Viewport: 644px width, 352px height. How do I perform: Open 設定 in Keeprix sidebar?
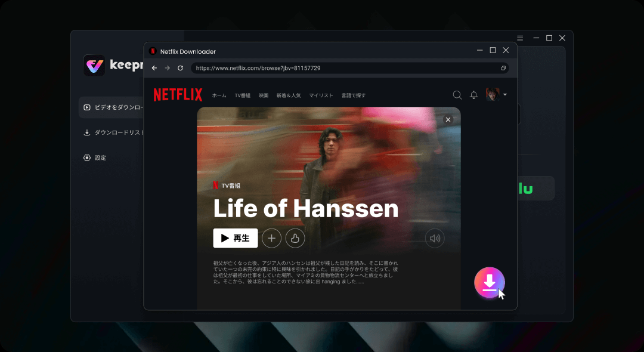point(95,158)
